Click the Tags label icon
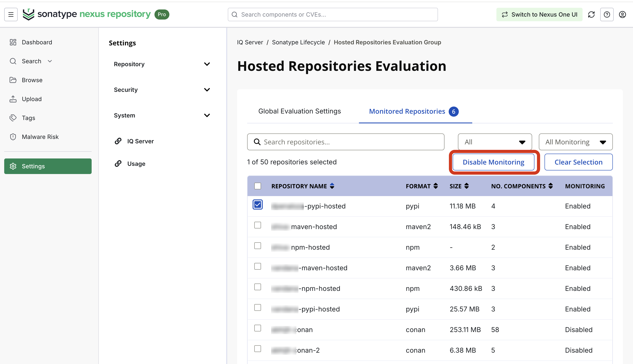The width and height of the screenshot is (633, 364). tap(13, 118)
